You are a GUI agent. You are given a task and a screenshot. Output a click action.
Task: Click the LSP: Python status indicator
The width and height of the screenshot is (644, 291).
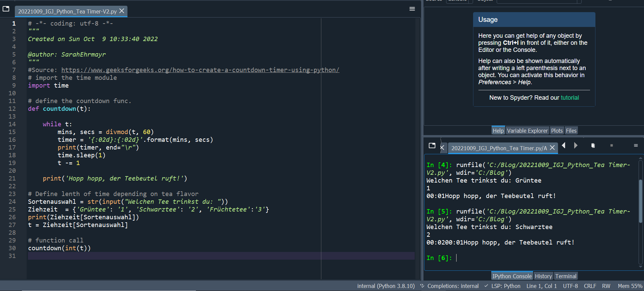(505, 286)
